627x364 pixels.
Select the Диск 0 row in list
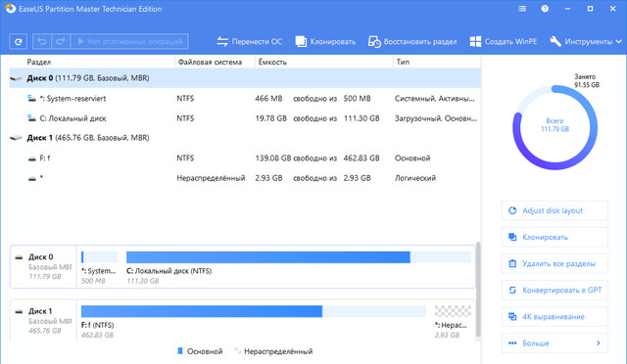[245, 78]
